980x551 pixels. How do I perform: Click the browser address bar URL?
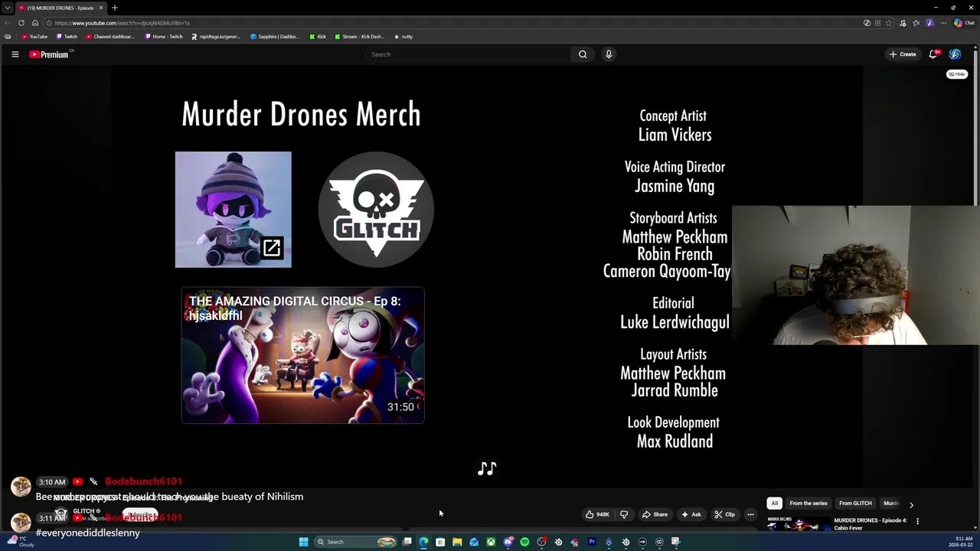pos(122,23)
